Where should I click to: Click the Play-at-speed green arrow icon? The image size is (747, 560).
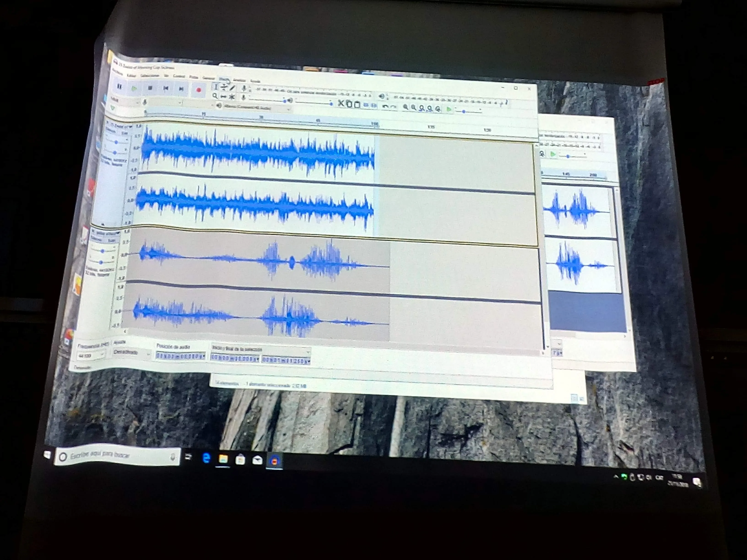[449, 109]
